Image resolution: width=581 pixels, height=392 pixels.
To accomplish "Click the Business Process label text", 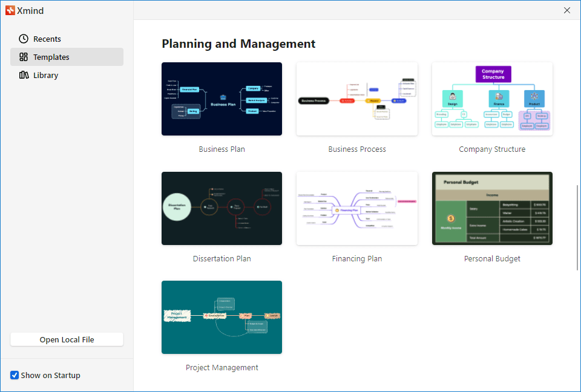I will (x=357, y=149).
